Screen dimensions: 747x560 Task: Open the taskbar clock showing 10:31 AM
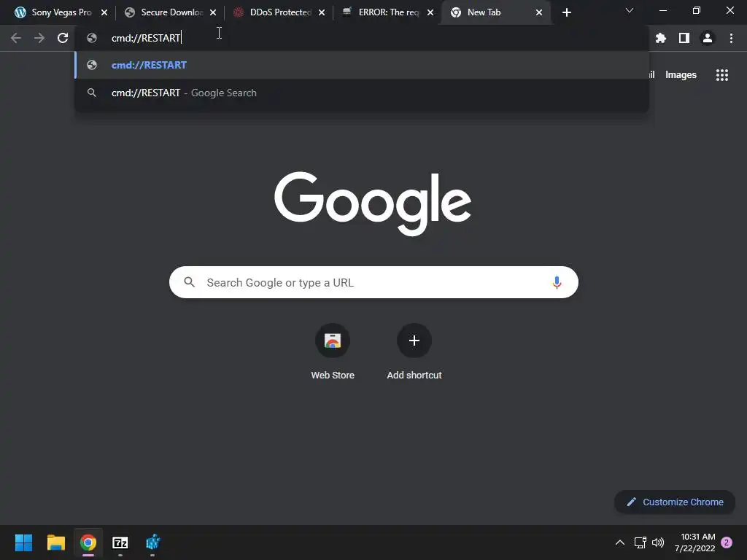tap(694, 542)
